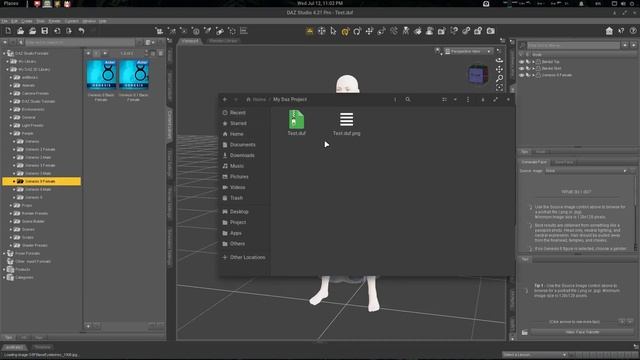Screen dimensions: 640x360
Task: Click the first red app icon in the top bar
Action: coord(37,4)
